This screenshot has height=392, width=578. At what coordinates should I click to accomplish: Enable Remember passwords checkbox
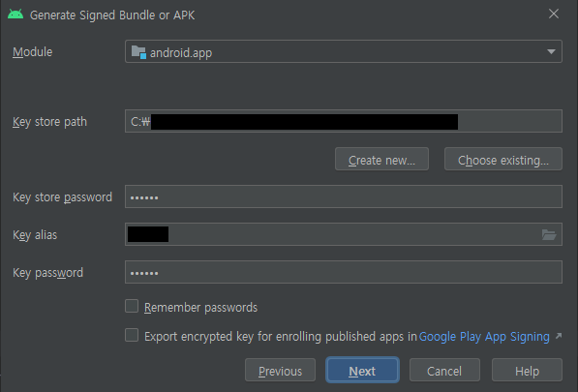point(132,306)
